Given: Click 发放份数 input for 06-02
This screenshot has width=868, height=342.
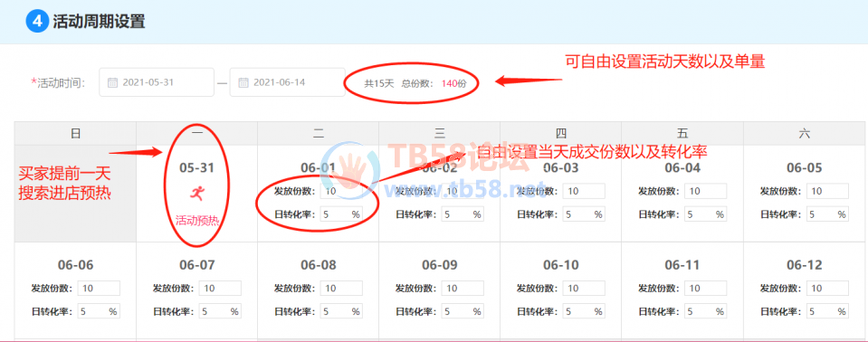Looking at the screenshot, I should (463, 192).
